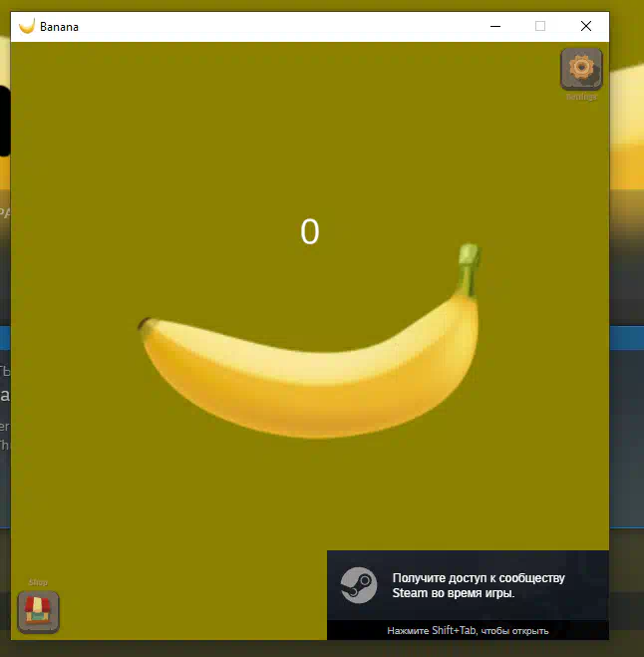Click the greyed-out maximize button
Image resolution: width=644 pixels, height=657 pixels.
[x=540, y=26]
